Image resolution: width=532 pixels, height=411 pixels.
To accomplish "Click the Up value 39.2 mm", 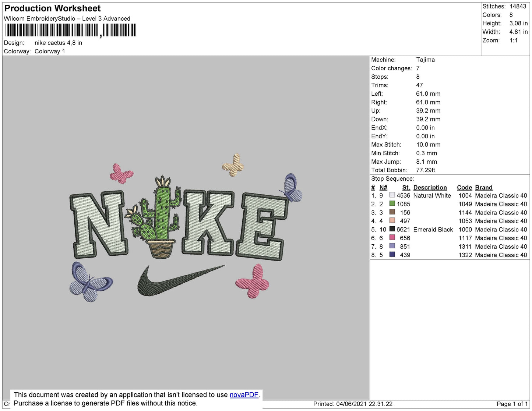I will [428, 111].
